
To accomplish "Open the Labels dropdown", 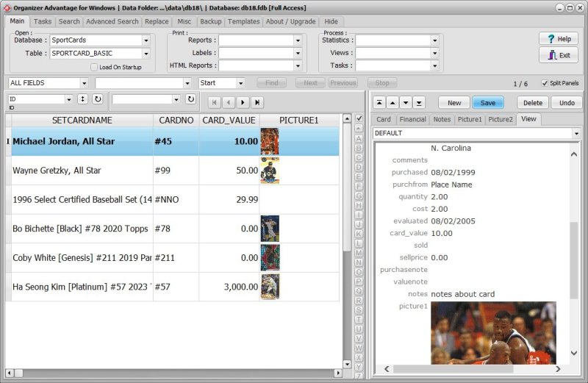I will pyautogui.click(x=298, y=53).
